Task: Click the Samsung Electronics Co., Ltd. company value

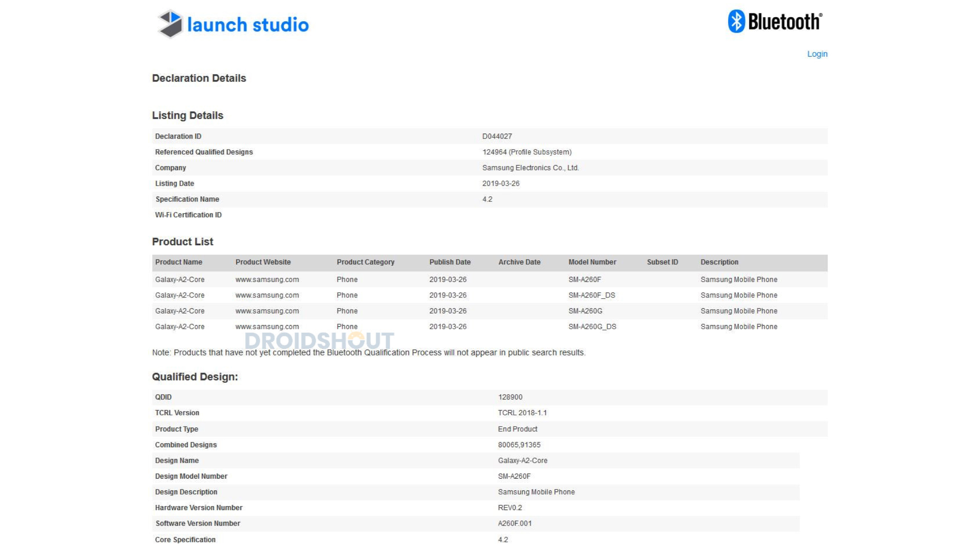Action: pyautogui.click(x=530, y=168)
